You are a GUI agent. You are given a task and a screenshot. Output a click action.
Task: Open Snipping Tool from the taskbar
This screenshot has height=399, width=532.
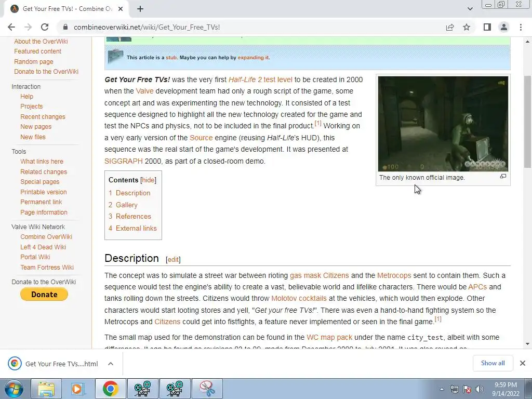(207, 389)
